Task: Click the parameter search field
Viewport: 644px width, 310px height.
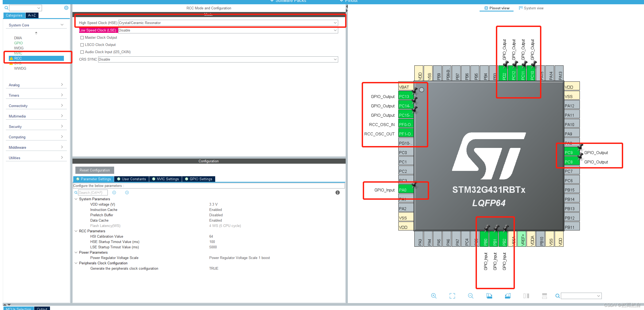Action: click(92, 193)
